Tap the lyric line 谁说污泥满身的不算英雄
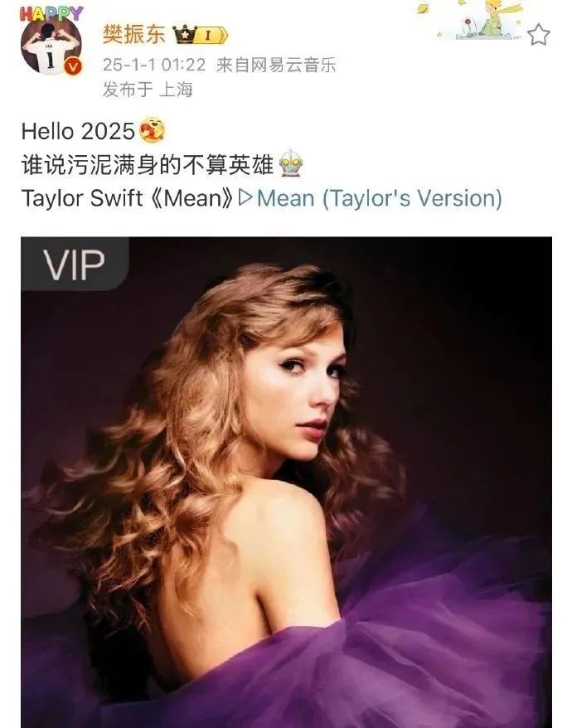 point(148,165)
